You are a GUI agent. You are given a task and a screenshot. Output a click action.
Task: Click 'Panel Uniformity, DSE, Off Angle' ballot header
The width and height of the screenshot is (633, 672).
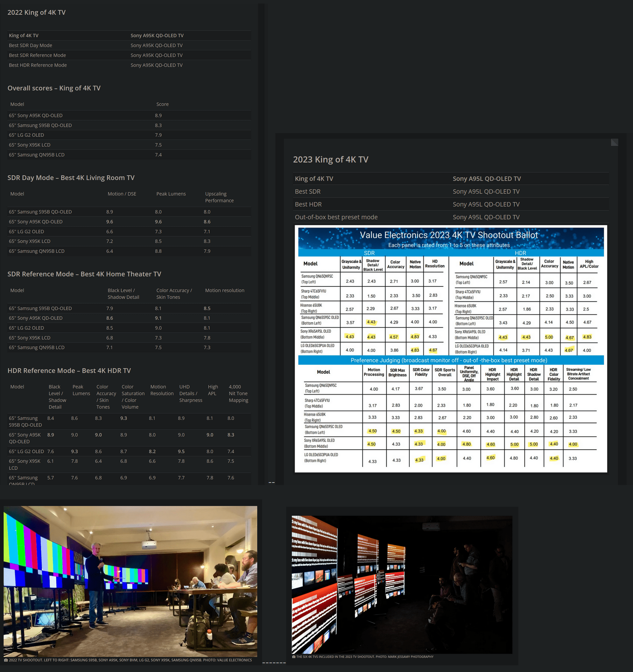(x=469, y=374)
